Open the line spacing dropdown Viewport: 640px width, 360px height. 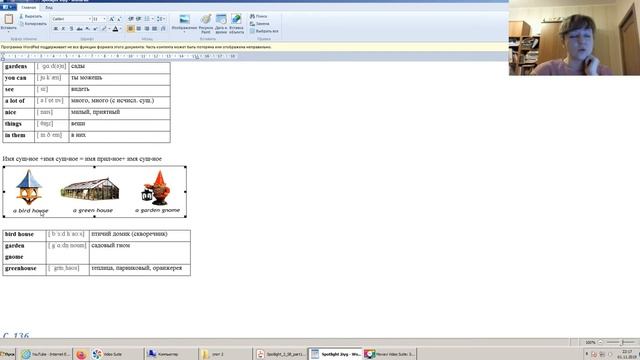[160, 19]
